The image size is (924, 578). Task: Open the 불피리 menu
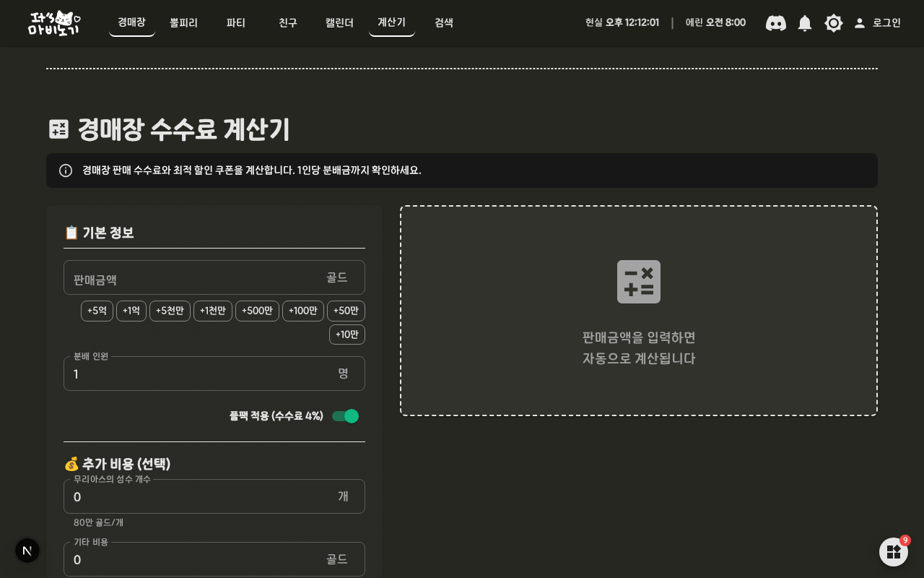[x=184, y=22]
